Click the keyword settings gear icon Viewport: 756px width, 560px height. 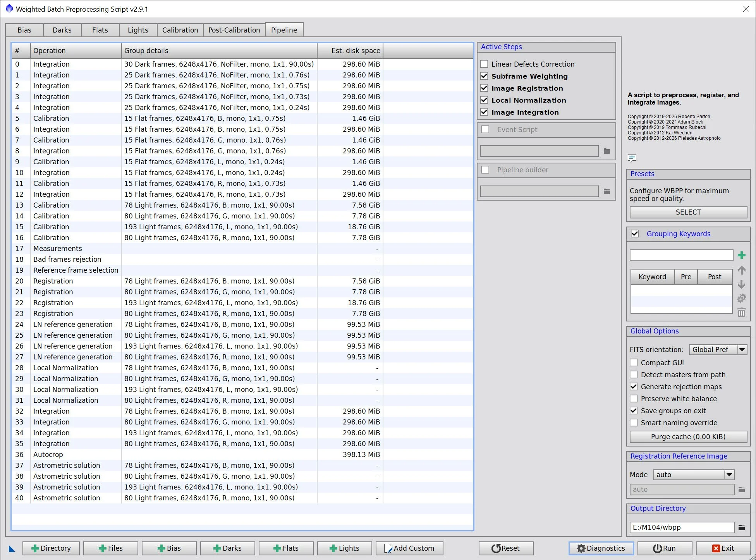(x=741, y=298)
